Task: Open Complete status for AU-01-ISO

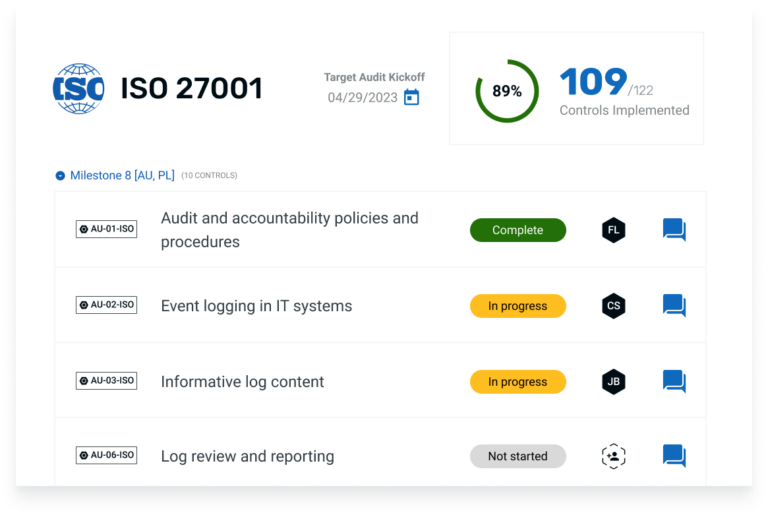Action: (518, 230)
